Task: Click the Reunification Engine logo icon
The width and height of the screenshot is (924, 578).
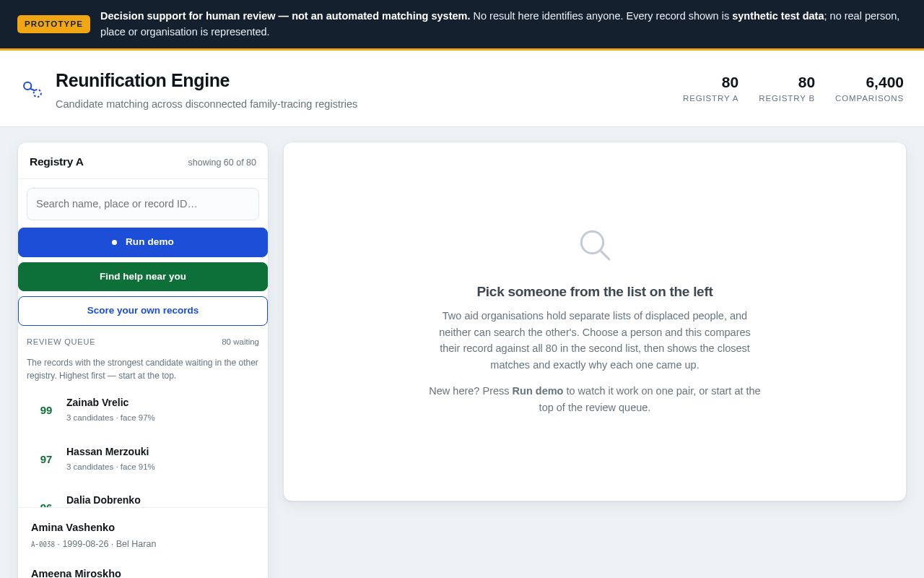Action: point(32,89)
